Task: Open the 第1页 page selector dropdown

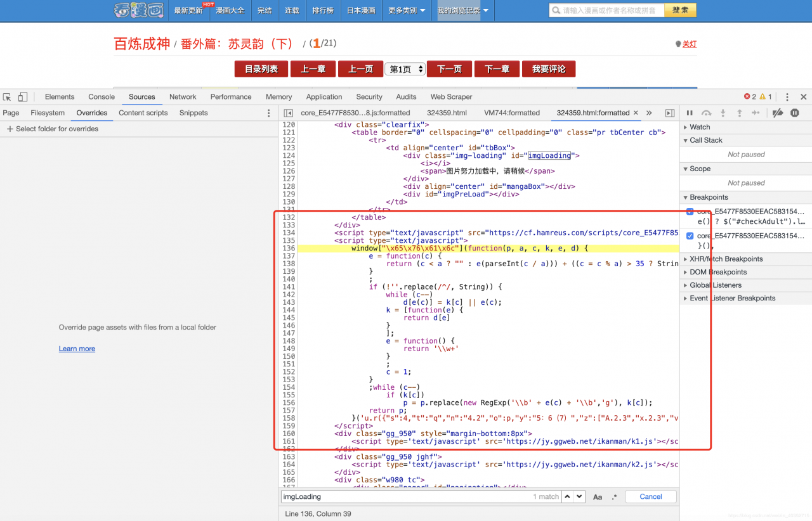Action: point(405,69)
